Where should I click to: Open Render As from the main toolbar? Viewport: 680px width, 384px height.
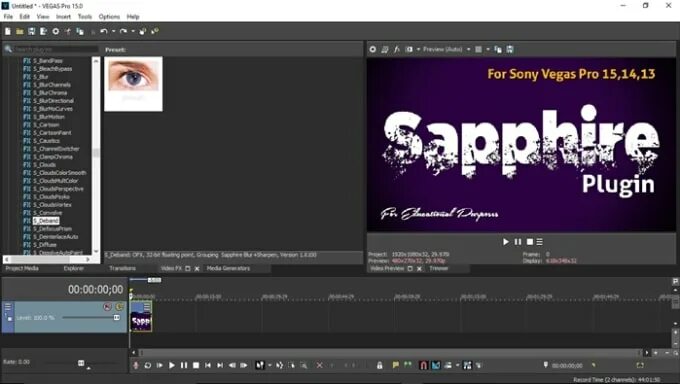tap(43, 31)
